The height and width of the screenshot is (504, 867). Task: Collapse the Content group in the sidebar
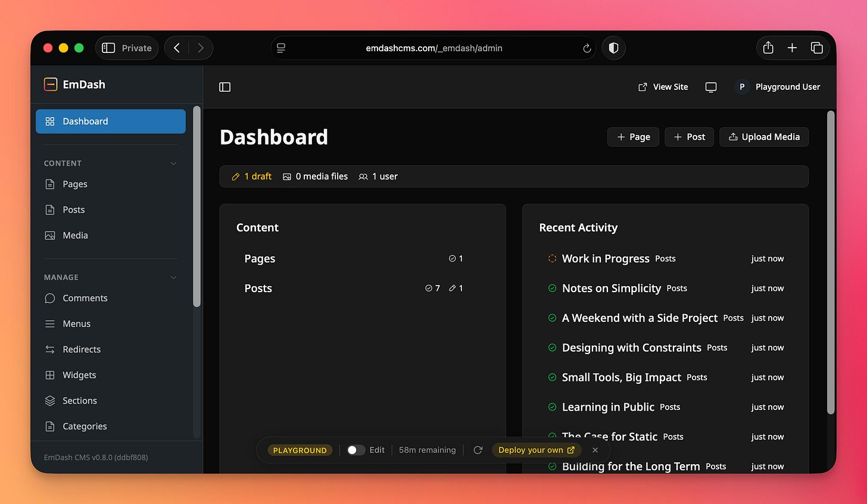point(173,163)
